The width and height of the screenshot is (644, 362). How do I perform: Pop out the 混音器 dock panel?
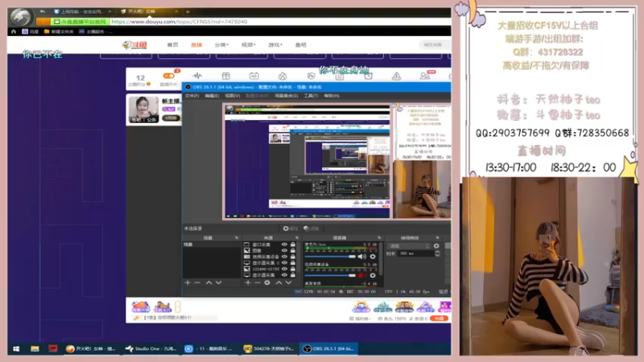(x=379, y=237)
